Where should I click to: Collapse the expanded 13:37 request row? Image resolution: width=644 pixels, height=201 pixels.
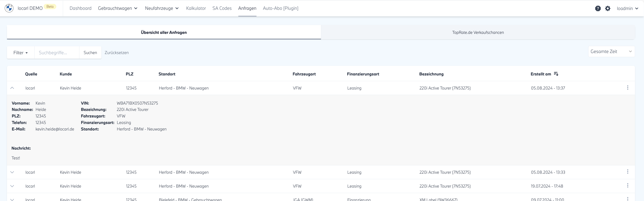pyautogui.click(x=12, y=88)
